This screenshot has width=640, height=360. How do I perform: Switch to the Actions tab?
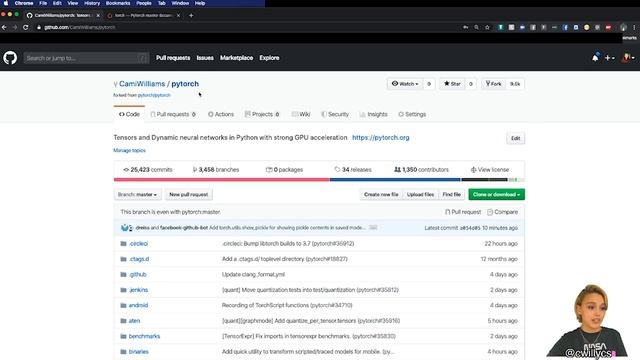coord(221,114)
